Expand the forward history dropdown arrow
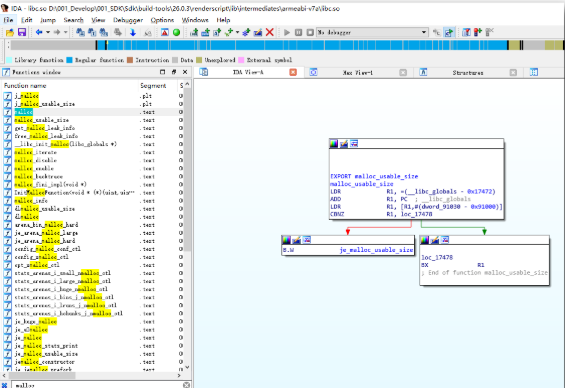Image resolution: width=565 pixels, height=388 pixels. (x=66, y=32)
